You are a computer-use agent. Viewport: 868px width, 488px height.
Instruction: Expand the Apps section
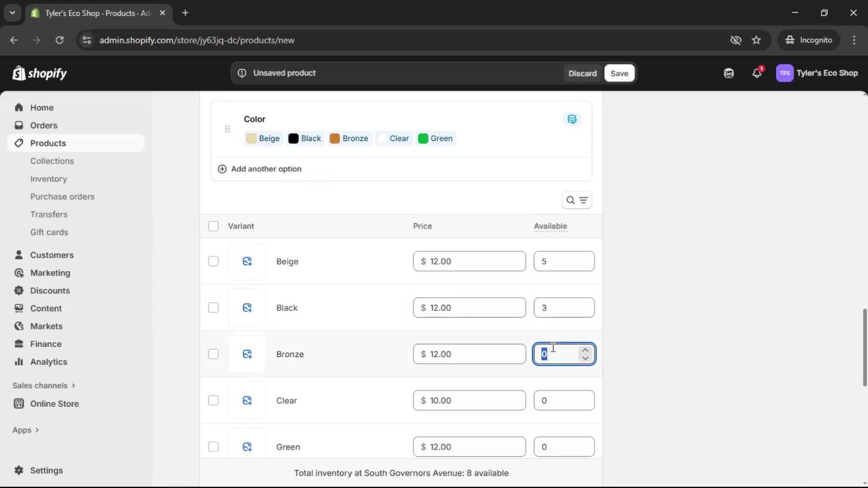25,430
